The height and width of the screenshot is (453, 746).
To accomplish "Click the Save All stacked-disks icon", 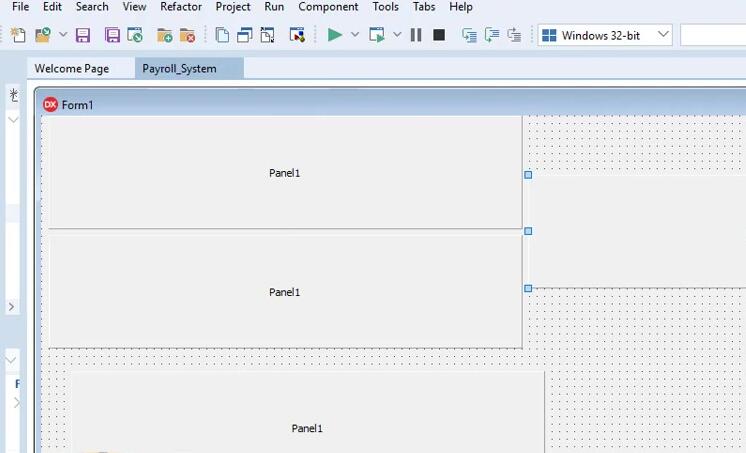I will [112, 35].
